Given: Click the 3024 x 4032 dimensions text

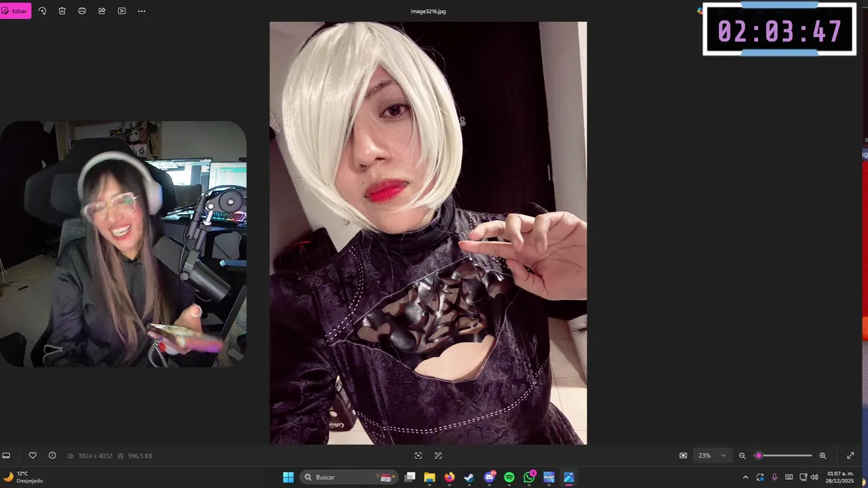Looking at the screenshot, I should pos(95,456).
